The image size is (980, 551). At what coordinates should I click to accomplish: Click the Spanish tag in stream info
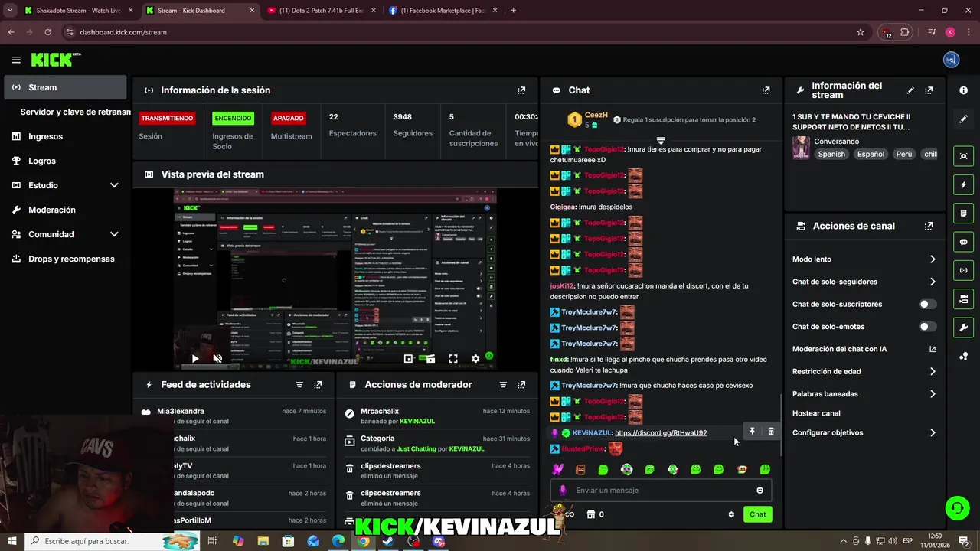(831, 154)
